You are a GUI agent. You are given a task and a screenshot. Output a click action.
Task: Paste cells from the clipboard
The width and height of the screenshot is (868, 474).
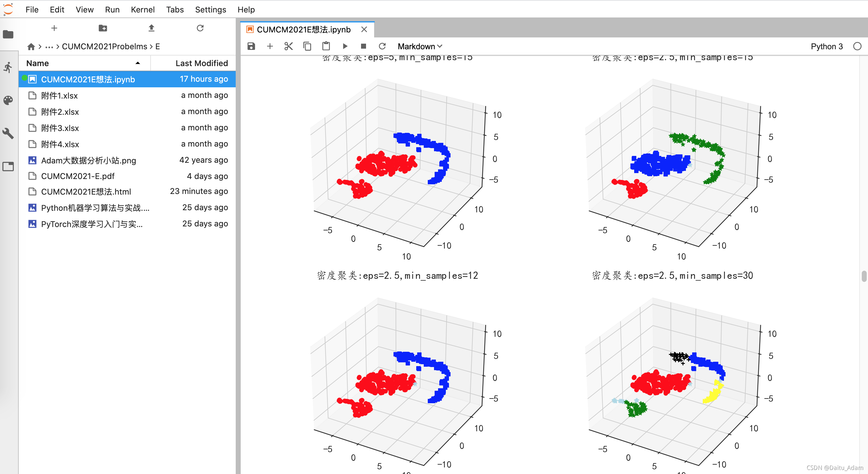click(326, 46)
